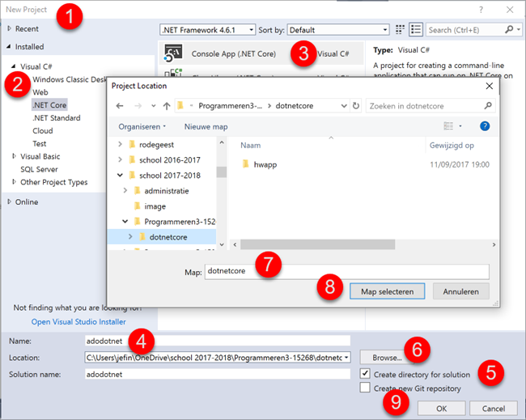Collapse the Programmeren3-152 folder
This screenshot has height=420, width=526.
125,221
